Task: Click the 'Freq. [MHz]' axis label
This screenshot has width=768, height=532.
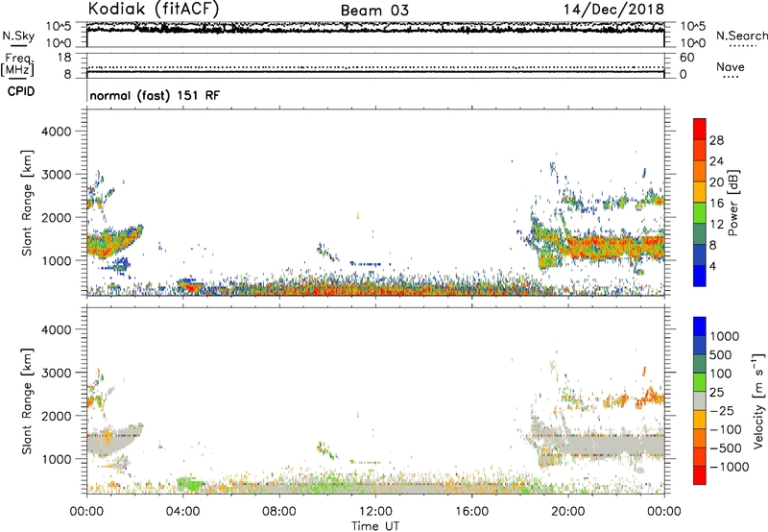Action: 17,65
